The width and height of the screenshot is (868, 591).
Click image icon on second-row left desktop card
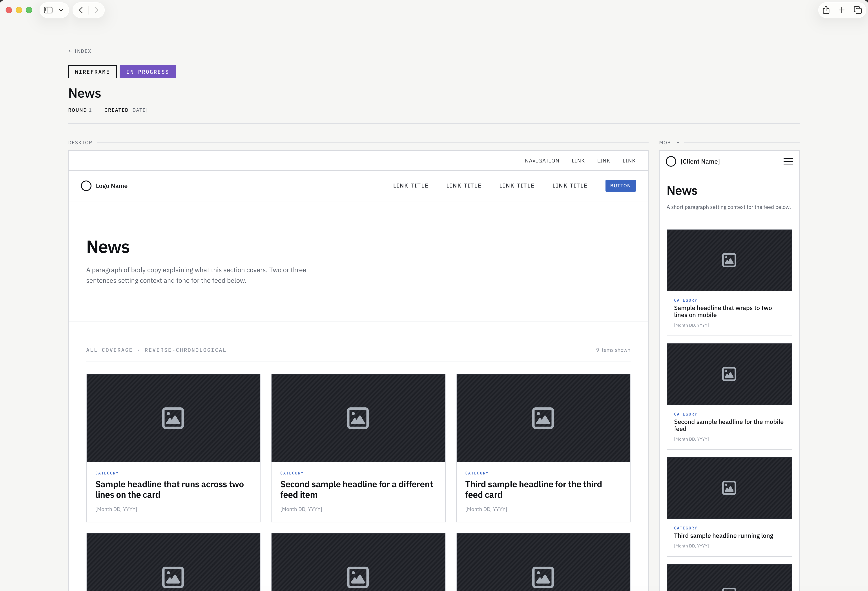173,577
